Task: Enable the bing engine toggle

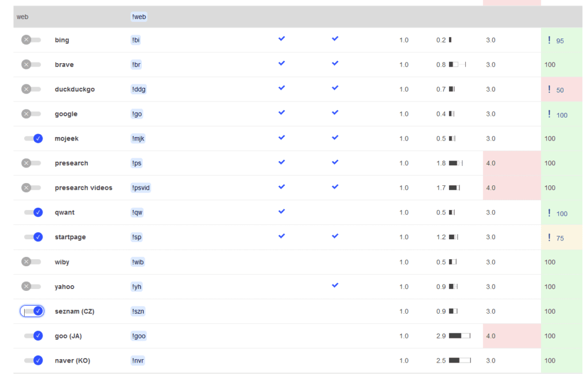Action: click(31, 40)
